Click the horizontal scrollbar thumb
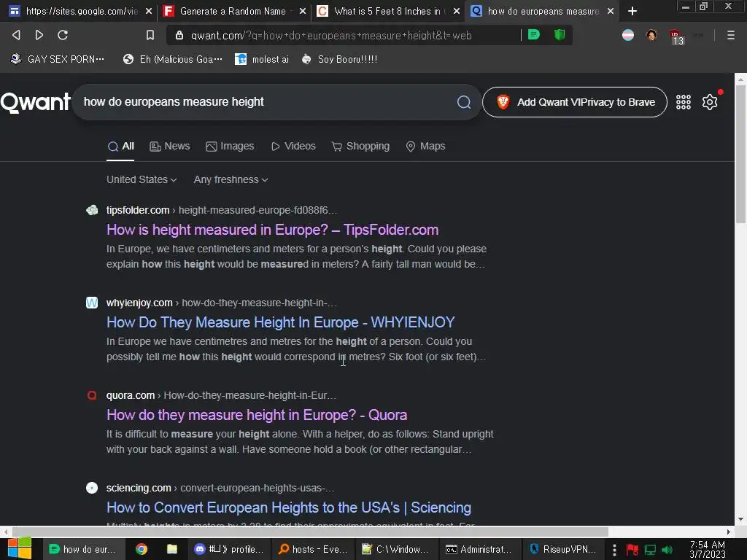Screen dimensions: 747x560 click(310, 532)
